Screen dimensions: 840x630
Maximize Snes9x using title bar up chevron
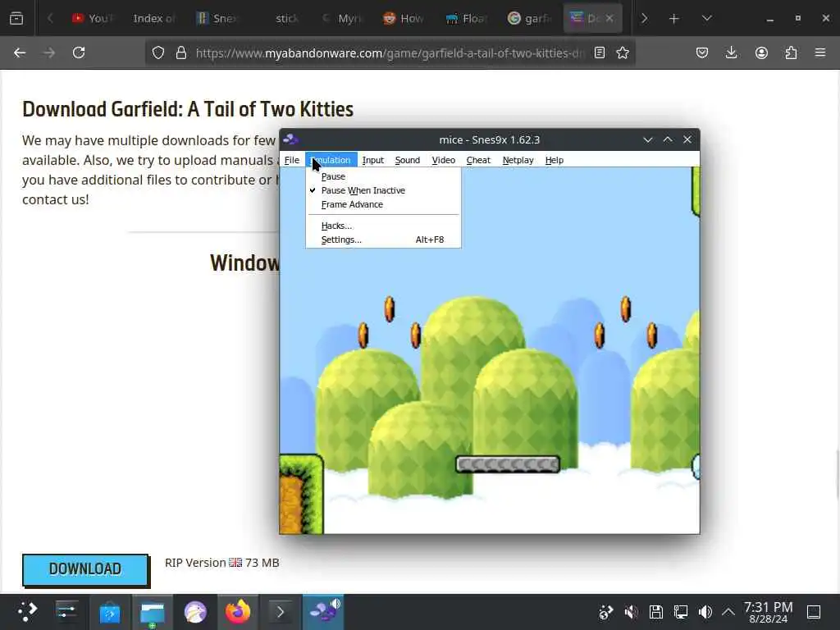pyautogui.click(x=668, y=139)
